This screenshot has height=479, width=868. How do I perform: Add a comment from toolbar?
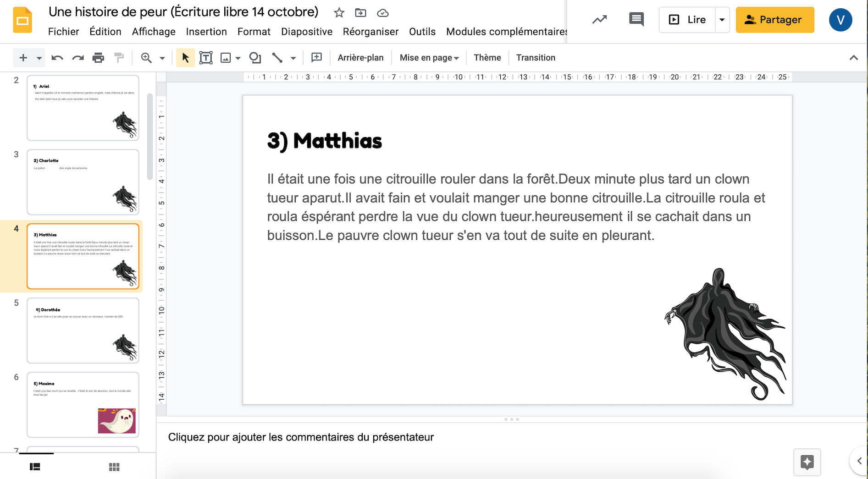click(x=316, y=58)
